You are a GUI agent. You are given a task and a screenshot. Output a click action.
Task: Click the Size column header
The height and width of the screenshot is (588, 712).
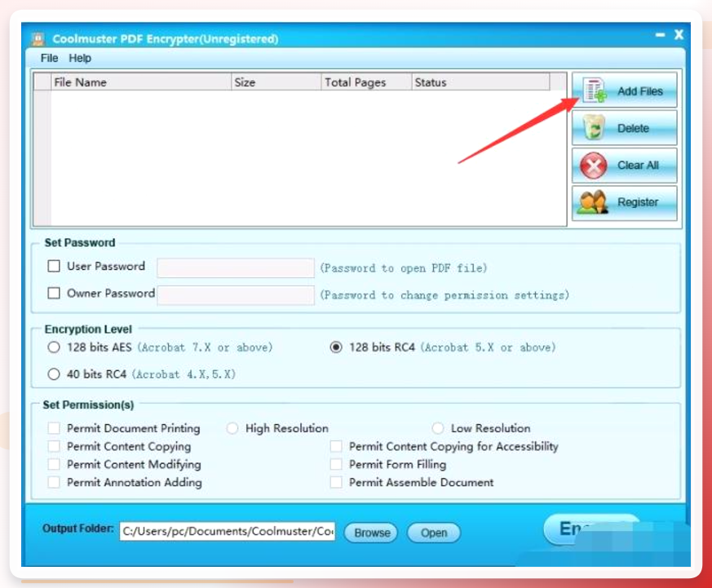276,82
